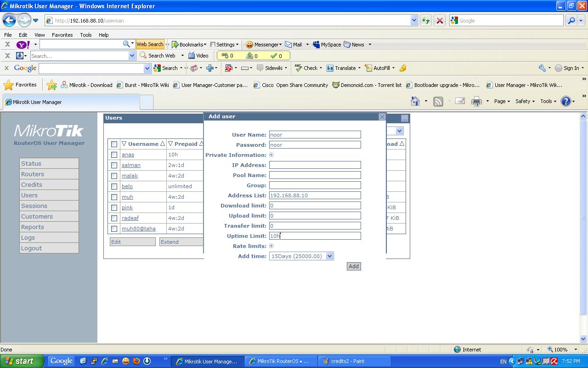Close the Add user dialog

382,117
